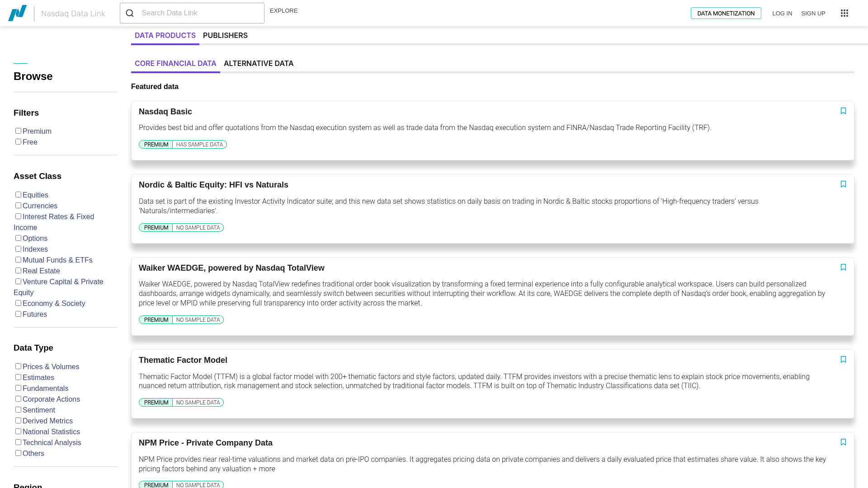Open the Thematic Factor Model title
Viewport: 868px width, 488px height.
pos(183,360)
